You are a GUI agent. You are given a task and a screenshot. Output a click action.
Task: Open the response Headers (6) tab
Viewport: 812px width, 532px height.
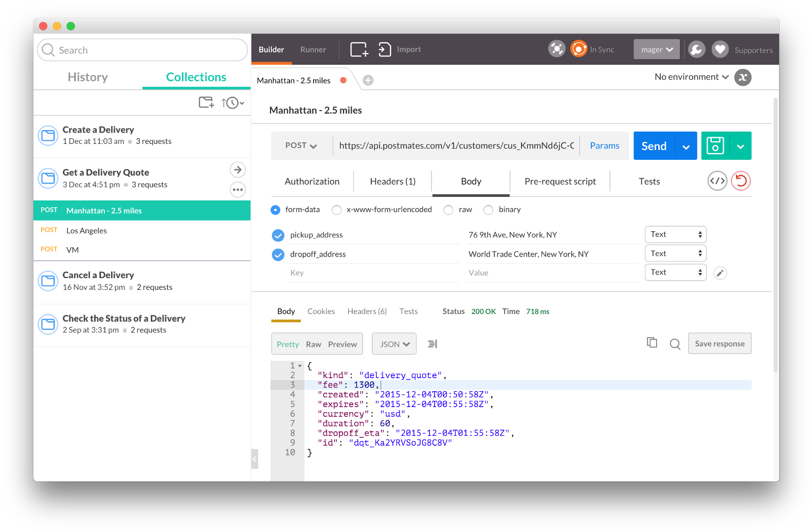pos(367,311)
